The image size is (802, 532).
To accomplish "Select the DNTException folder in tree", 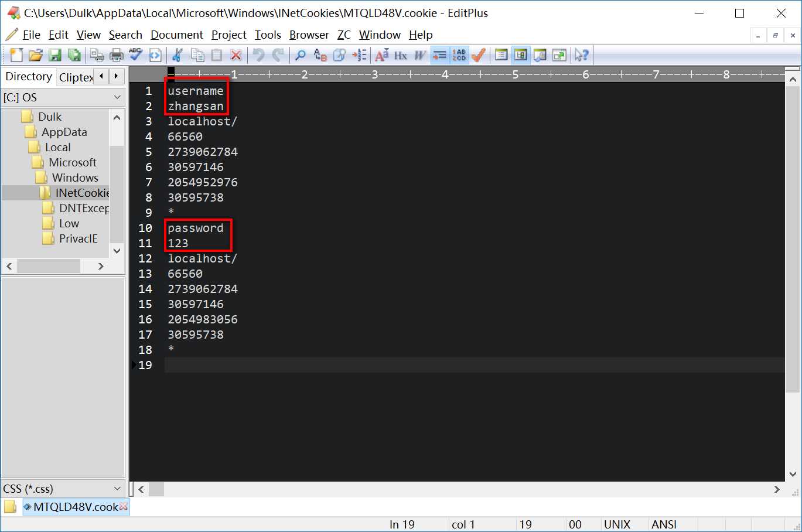I will [84, 208].
